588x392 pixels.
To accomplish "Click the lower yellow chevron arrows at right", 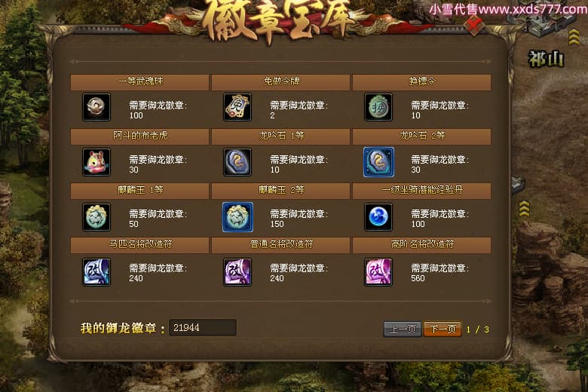I will [x=524, y=209].
